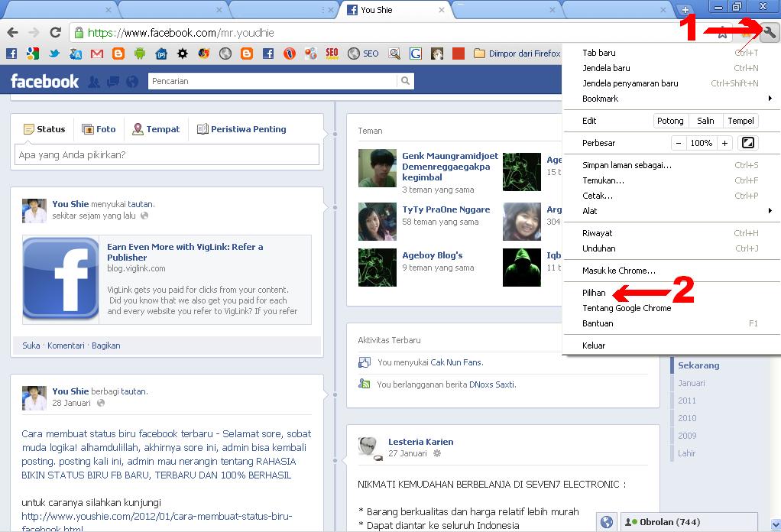The height and width of the screenshot is (532, 781).
Task: Expand the Alat submenu
Action: [x=672, y=211]
